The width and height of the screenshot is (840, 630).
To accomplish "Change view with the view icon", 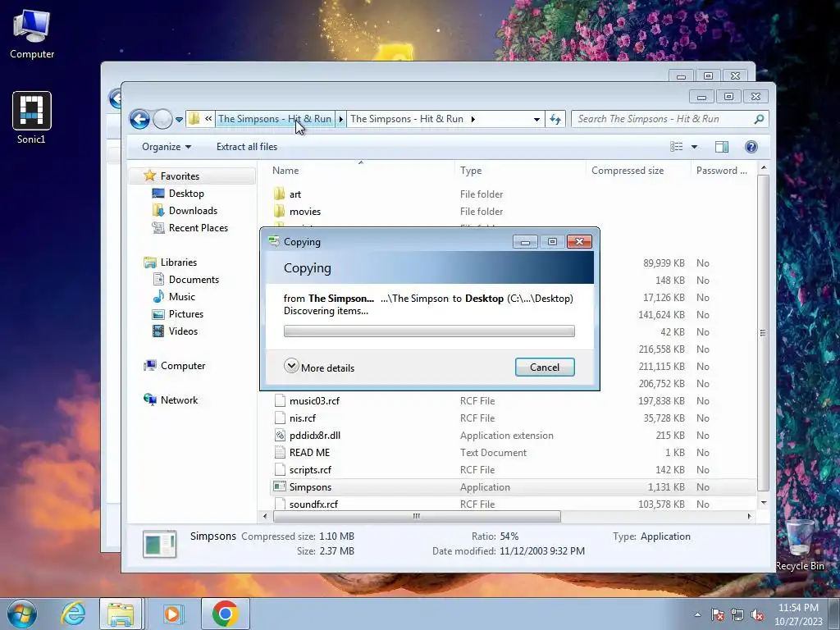I will (677, 147).
